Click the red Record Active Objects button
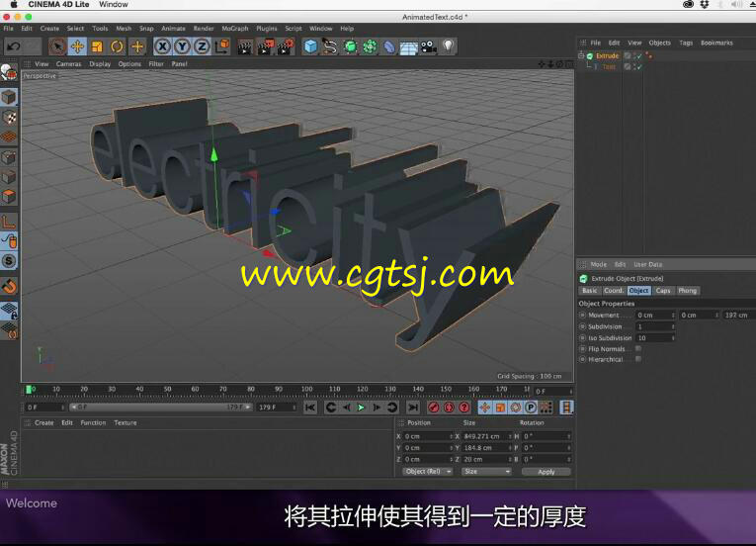 tap(434, 408)
